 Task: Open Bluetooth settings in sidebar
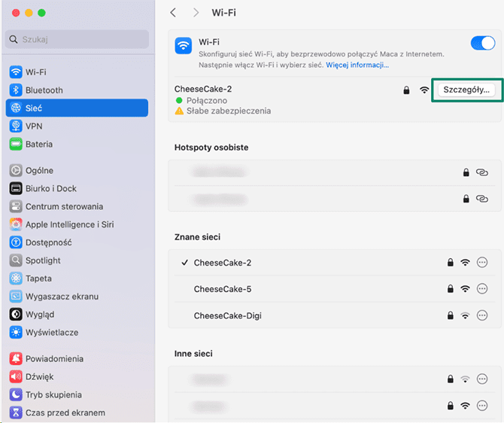pos(44,90)
